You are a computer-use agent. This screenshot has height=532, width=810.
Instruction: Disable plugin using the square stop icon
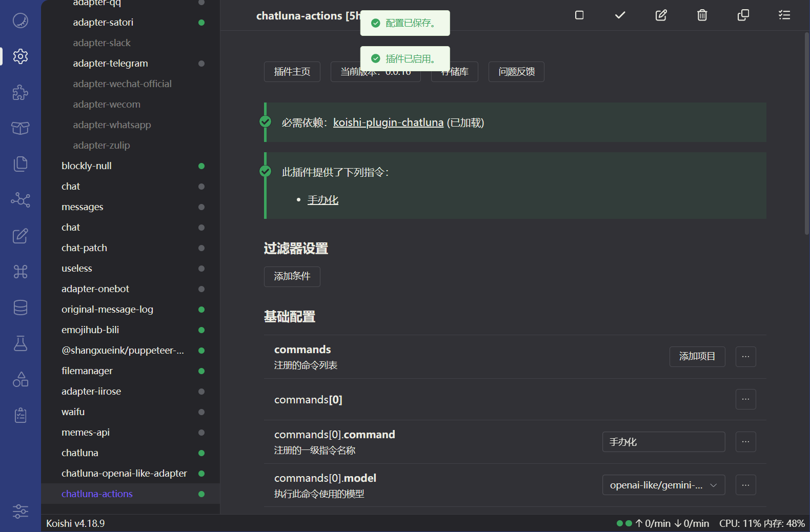coord(579,15)
